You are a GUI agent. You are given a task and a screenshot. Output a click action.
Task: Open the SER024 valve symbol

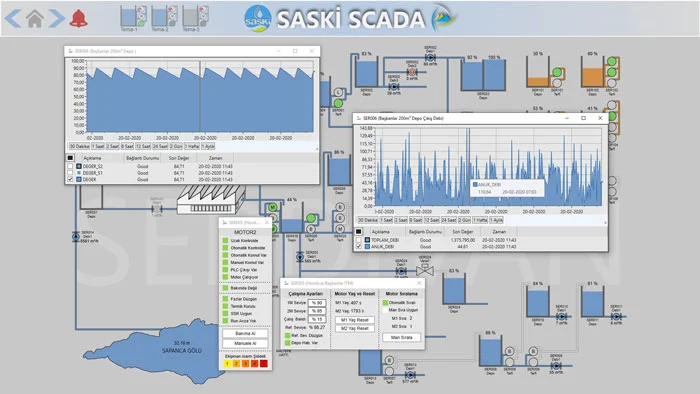425,269
